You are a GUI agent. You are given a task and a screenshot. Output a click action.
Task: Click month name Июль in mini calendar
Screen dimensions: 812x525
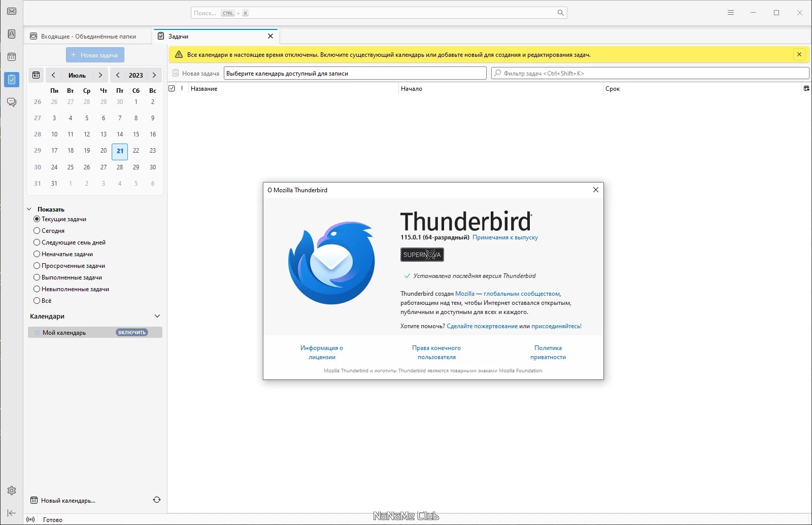tap(77, 75)
